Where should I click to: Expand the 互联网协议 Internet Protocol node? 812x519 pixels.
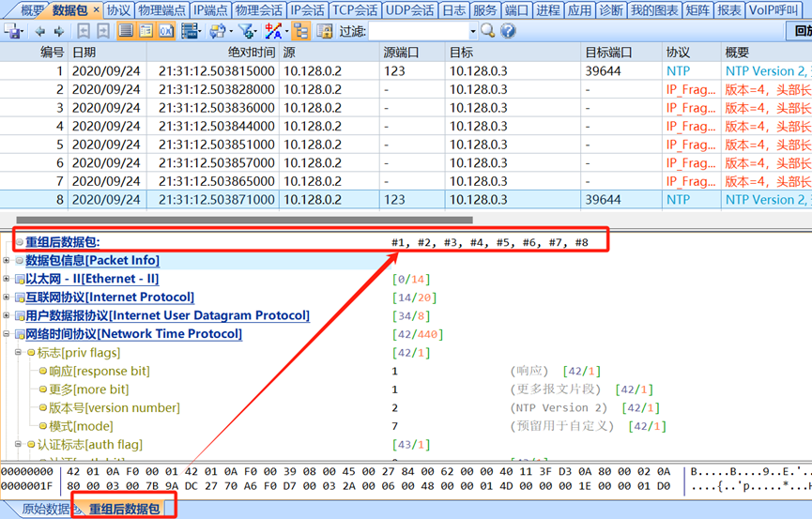(x=7, y=298)
